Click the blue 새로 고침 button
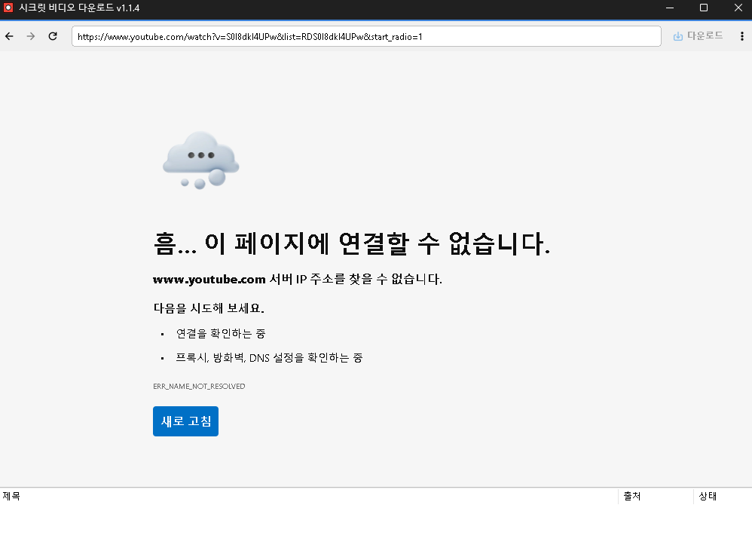 tap(185, 421)
